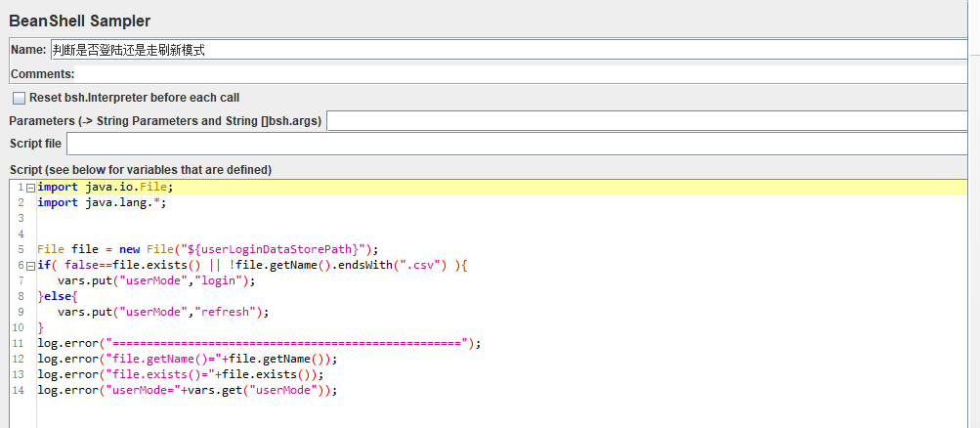Click line number 3 in the gutter
Viewport: 980px width, 428px height.
(21, 218)
